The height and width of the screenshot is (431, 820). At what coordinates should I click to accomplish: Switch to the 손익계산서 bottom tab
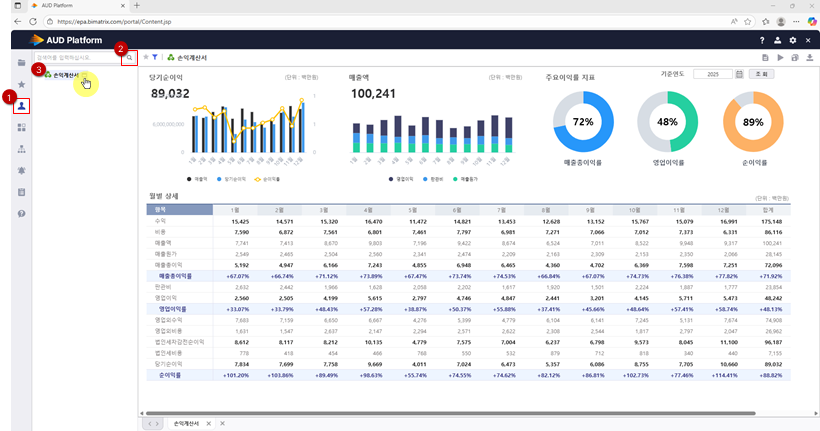(186, 423)
